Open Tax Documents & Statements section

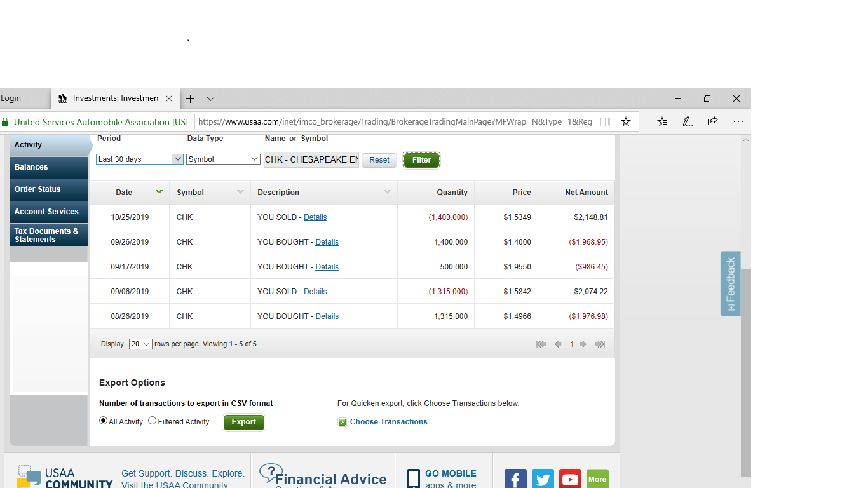click(49, 235)
